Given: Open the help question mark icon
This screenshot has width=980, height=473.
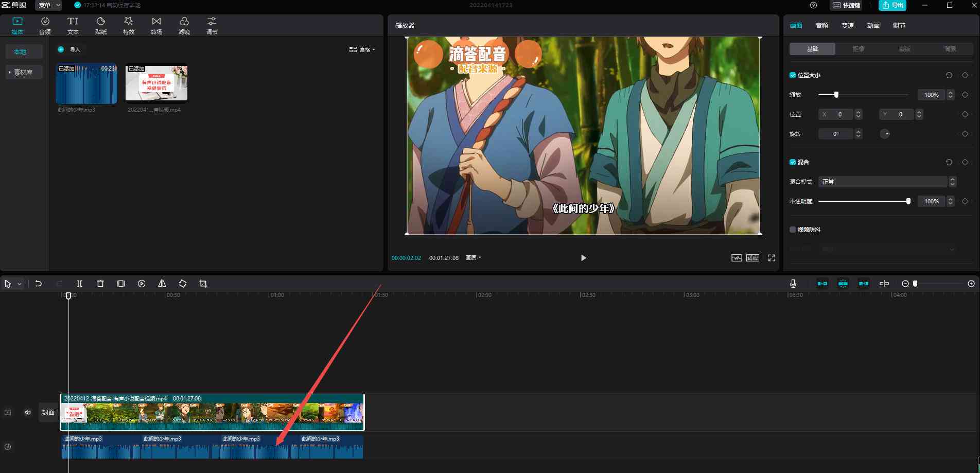Looking at the screenshot, I should 813,5.
